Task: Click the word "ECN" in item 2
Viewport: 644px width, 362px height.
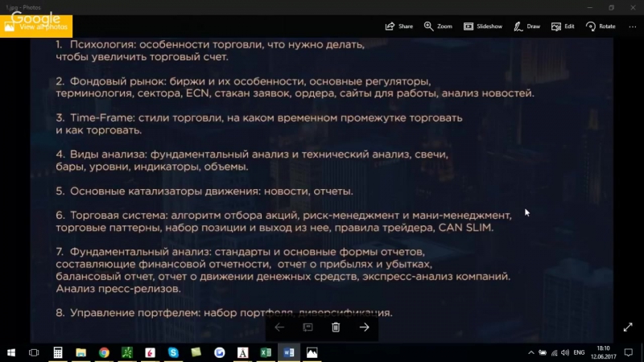Action: [x=197, y=93]
